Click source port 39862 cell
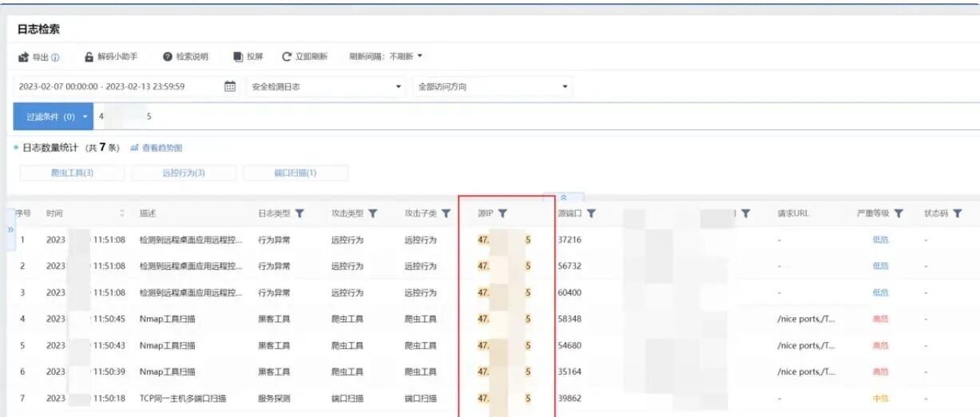The width and height of the screenshot is (980, 417). click(570, 398)
